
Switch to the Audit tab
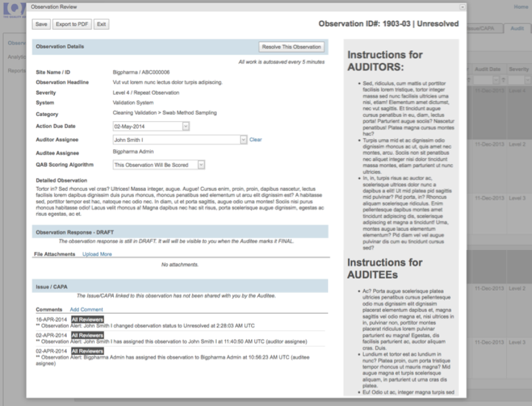[517, 28]
